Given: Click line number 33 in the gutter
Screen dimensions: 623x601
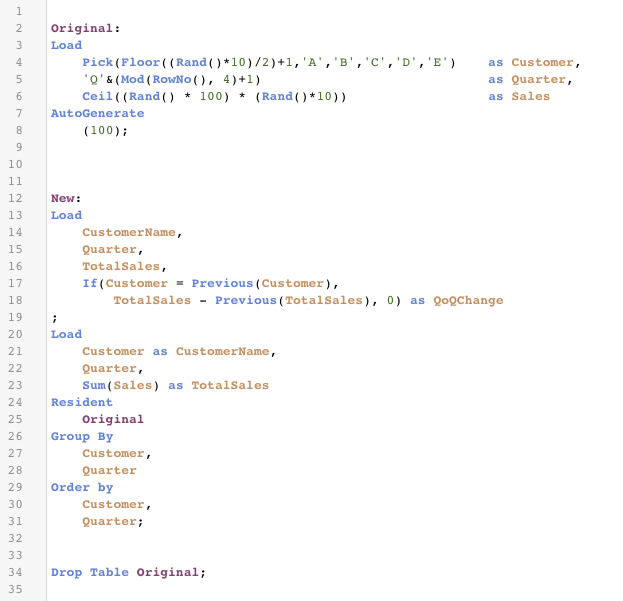Looking at the screenshot, I should click(15, 555).
